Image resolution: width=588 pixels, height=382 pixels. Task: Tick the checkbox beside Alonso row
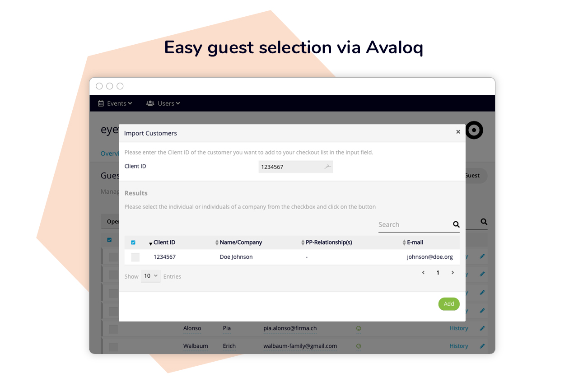coord(113,329)
